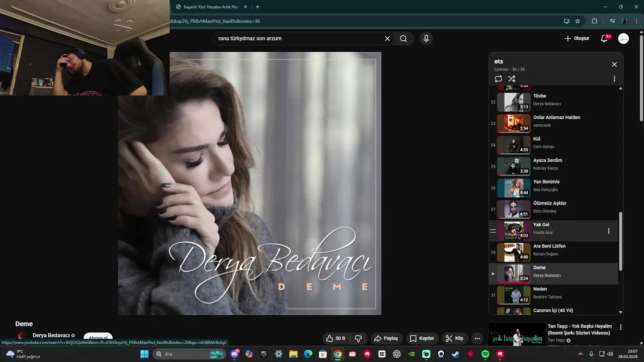Click the Klip scissors button
The height and width of the screenshot is (362, 644).
454,338
